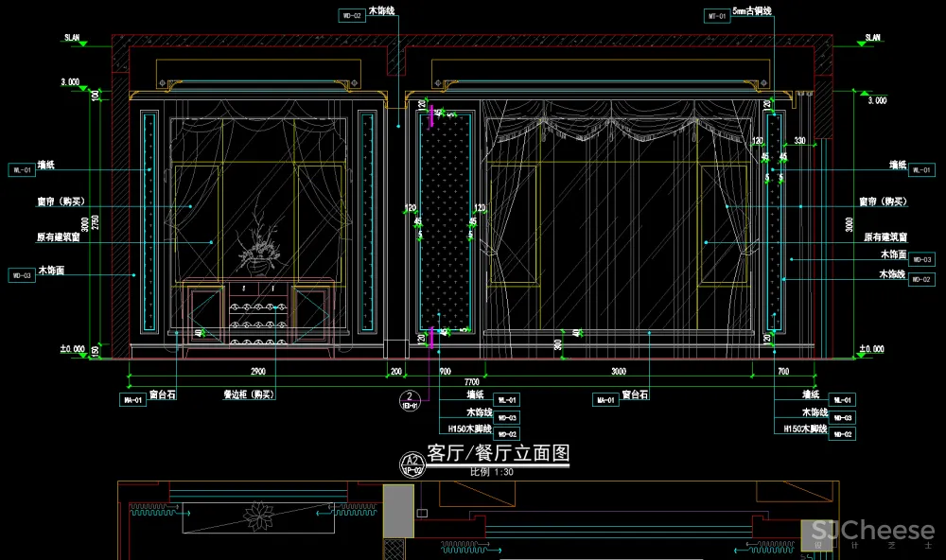Click the right-side 原有建筑窗 label

point(885,237)
